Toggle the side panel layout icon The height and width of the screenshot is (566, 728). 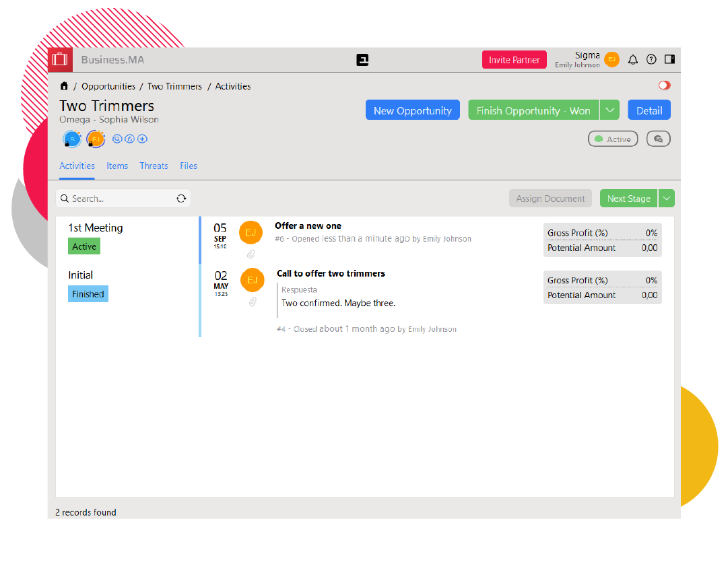[x=669, y=59]
